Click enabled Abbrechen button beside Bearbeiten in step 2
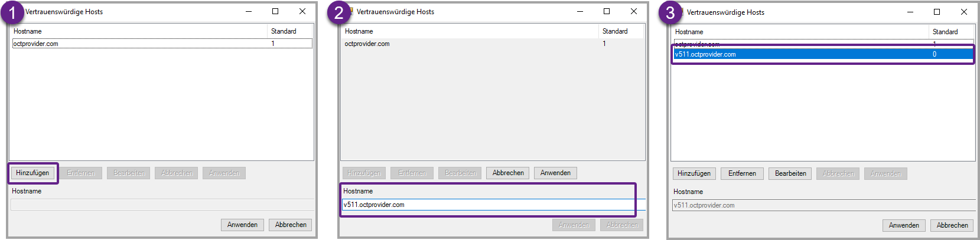This screenshot has height=240, width=980. (x=508, y=173)
